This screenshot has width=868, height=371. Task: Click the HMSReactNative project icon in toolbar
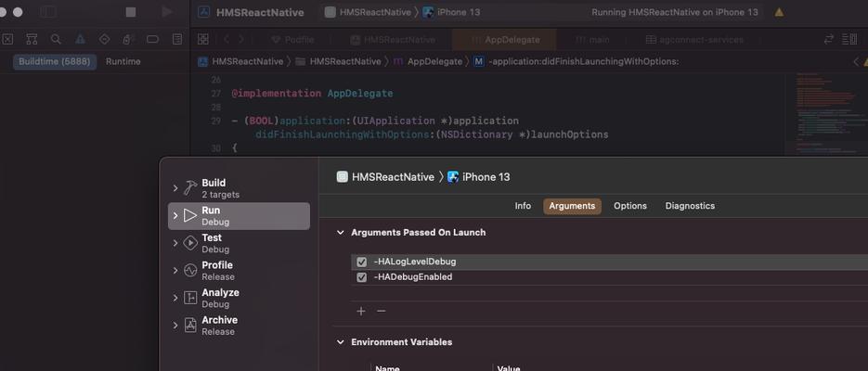203,12
